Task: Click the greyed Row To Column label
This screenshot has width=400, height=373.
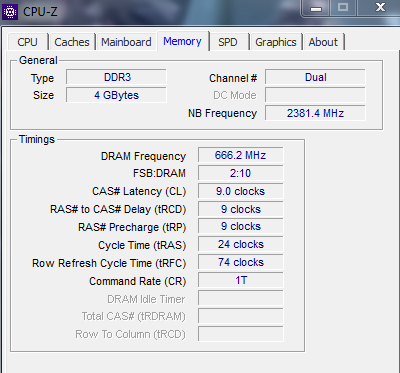Action: (130, 334)
